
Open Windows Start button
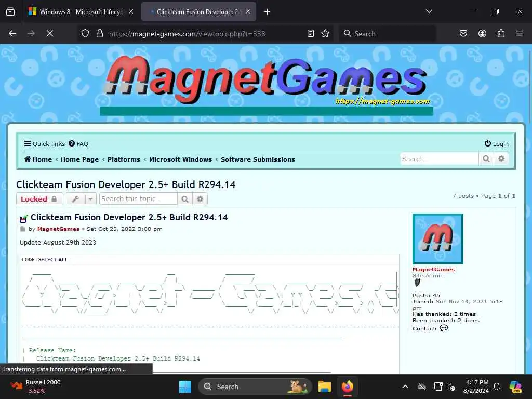coord(185,387)
